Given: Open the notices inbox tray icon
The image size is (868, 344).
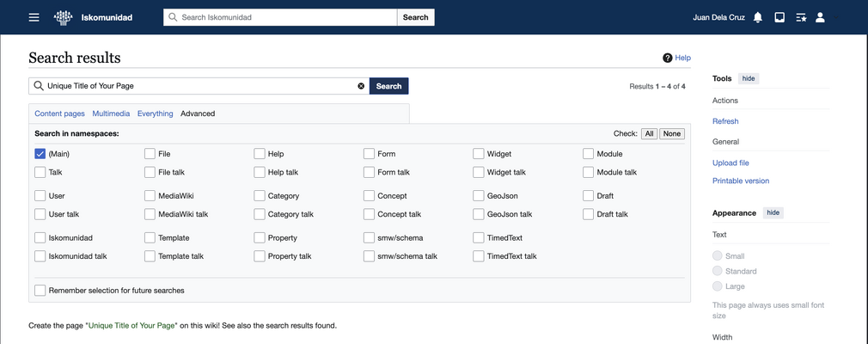Looking at the screenshot, I should [x=779, y=17].
